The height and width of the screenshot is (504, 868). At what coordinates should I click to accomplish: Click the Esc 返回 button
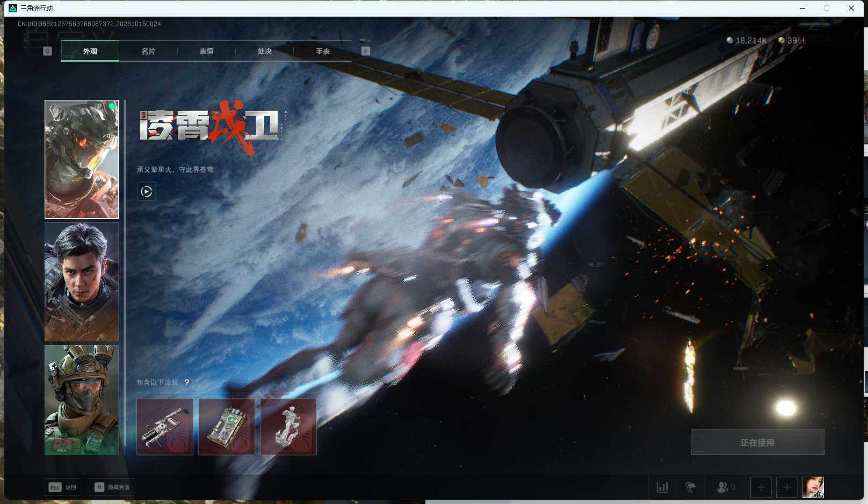point(62,487)
